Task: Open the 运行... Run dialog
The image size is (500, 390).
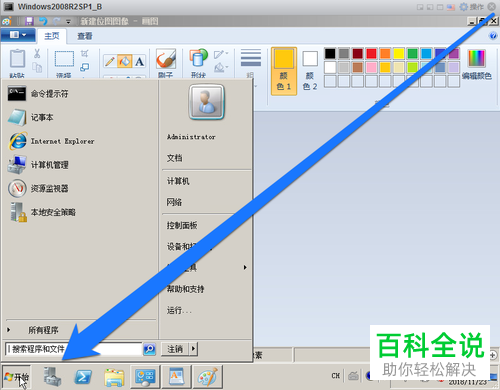Action: click(x=179, y=310)
